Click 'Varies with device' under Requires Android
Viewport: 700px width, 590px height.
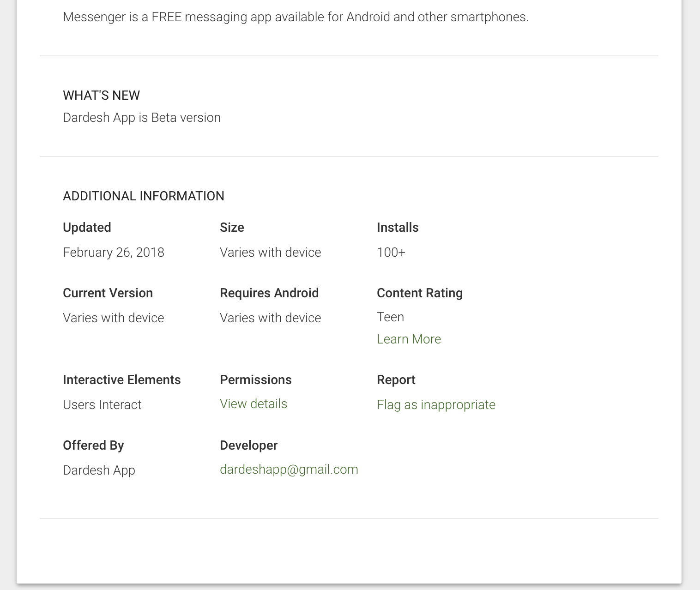pyautogui.click(x=270, y=318)
